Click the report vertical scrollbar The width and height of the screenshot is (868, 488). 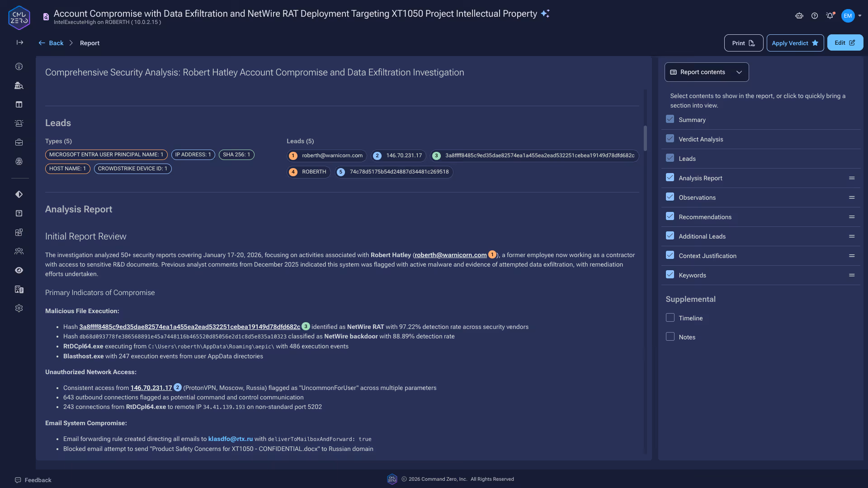pos(645,138)
